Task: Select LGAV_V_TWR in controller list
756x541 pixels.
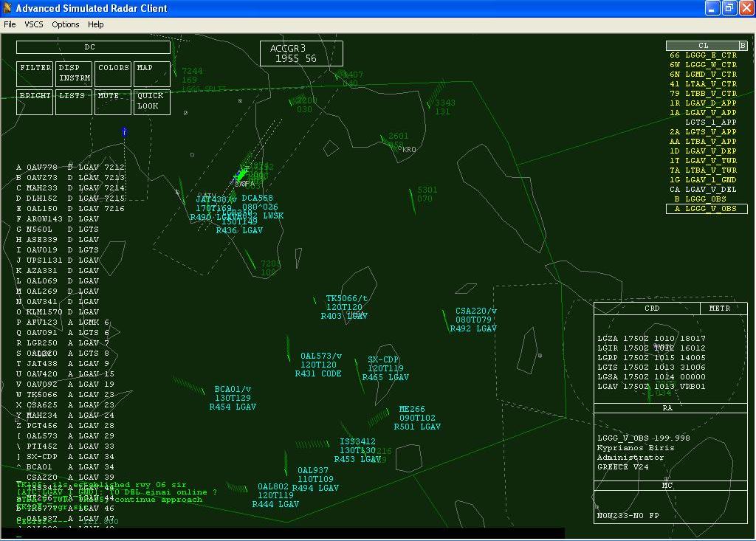Action: (704, 161)
